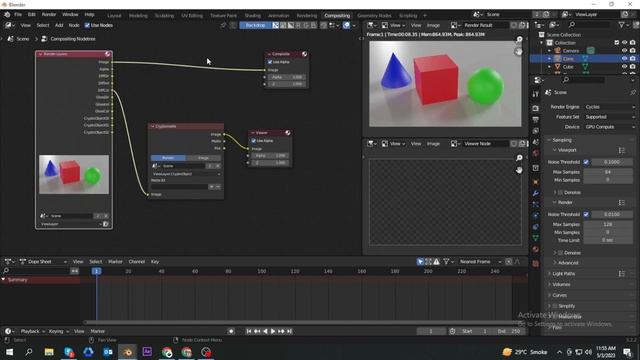Screen dimensions: 640x360
Task: Open the Render properties camera tab icon
Action: [x=536, y=108]
